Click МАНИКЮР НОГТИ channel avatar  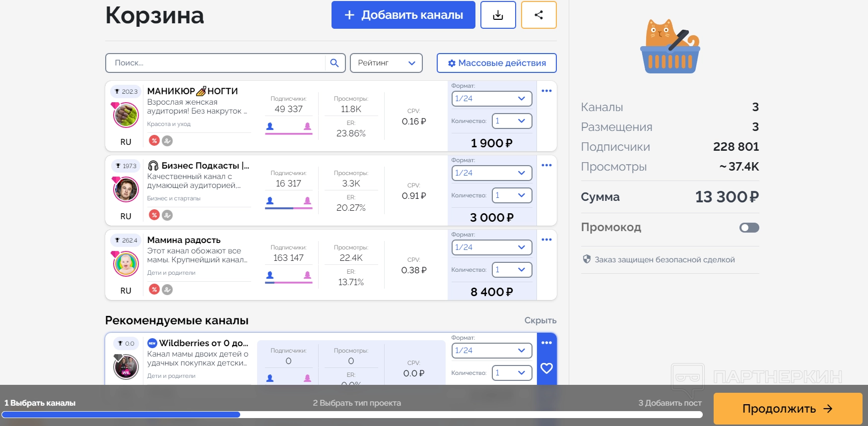[126, 115]
